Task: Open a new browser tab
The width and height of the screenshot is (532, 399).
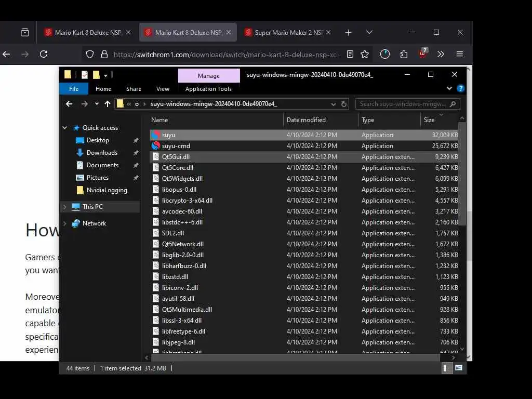Action: click(348, 33)
